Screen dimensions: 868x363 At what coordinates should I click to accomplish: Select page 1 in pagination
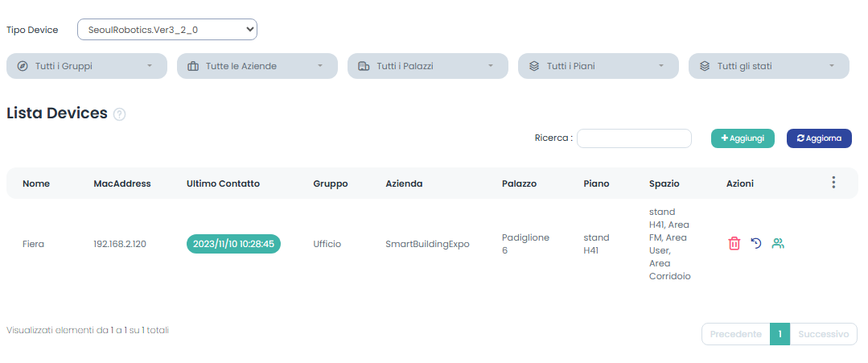pyautogui.click(x=780, y=334)
